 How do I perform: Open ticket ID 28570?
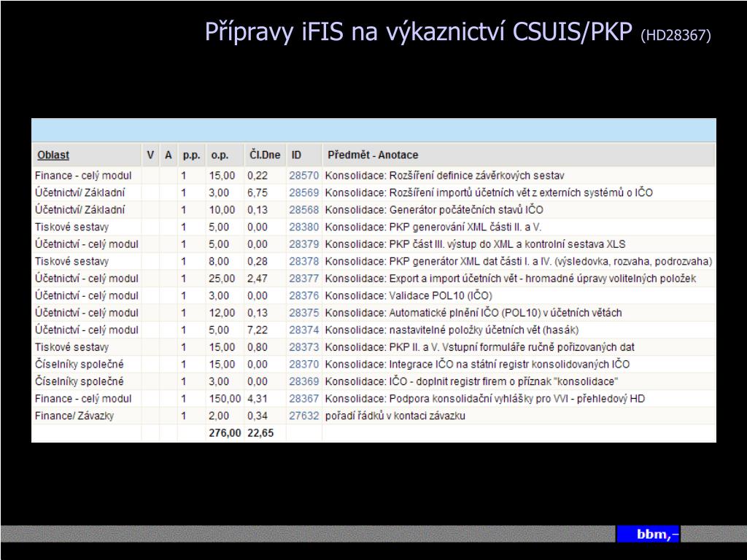coord(303,176)
